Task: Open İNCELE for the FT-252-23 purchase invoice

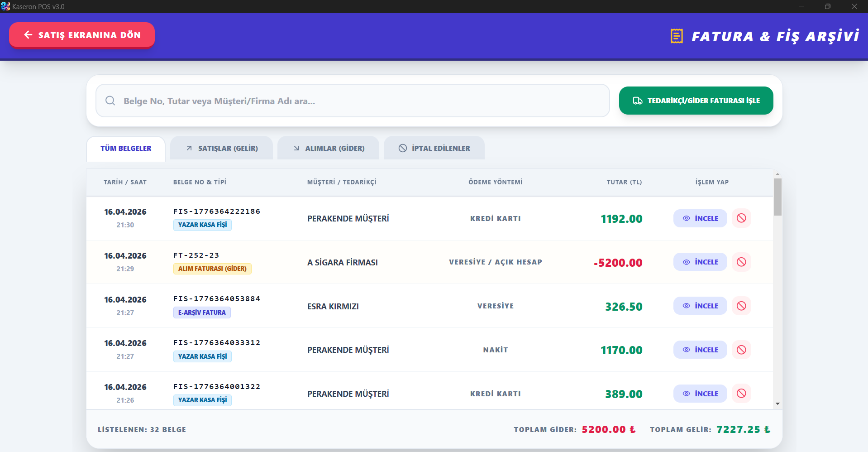Action: click(700, 262)
